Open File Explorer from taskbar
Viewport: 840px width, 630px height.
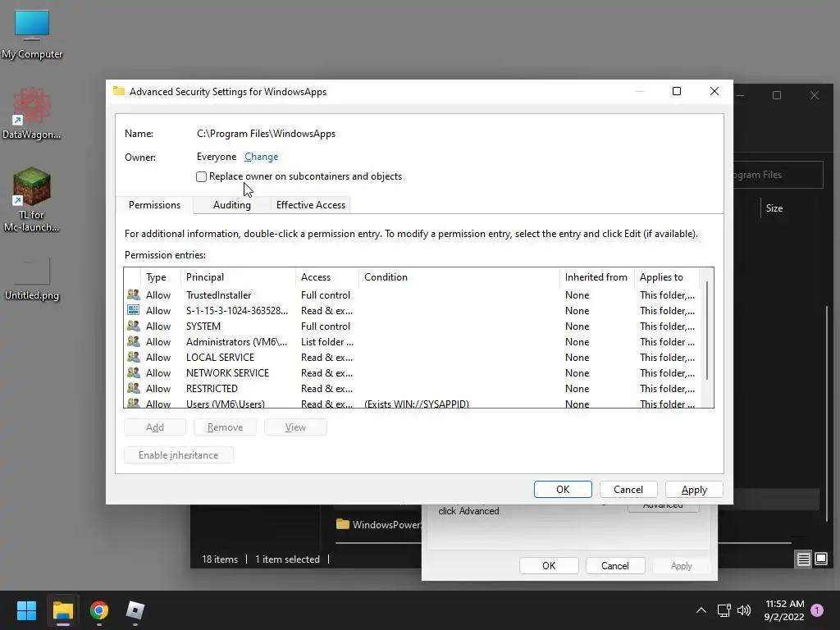(x=62, y=610)
